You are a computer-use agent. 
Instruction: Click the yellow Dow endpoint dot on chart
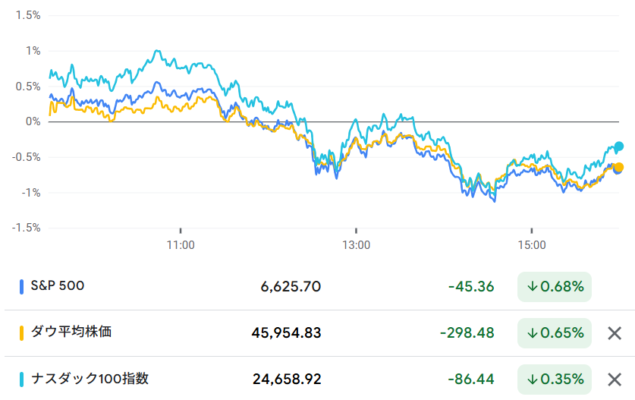(x=619, y=167)
